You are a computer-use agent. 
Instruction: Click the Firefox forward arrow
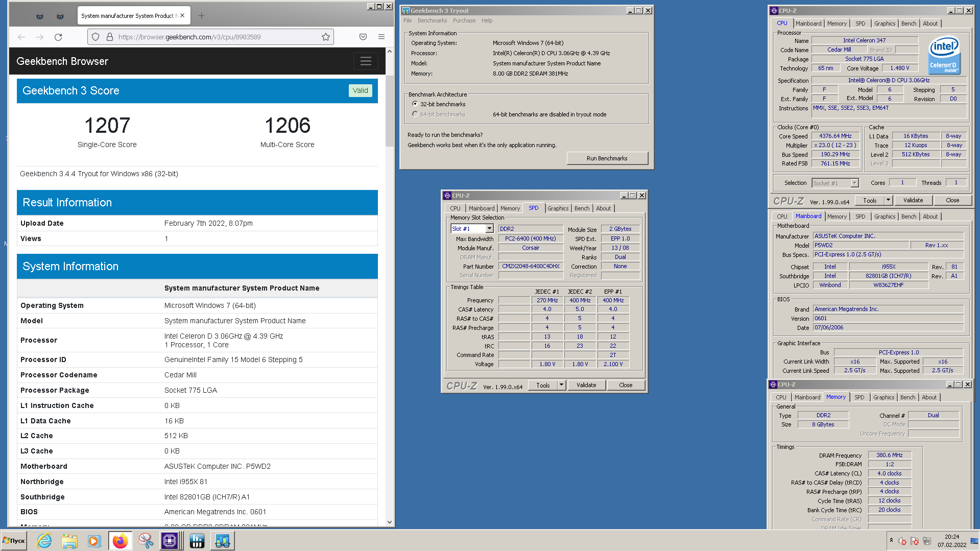[x=40, y=37]
